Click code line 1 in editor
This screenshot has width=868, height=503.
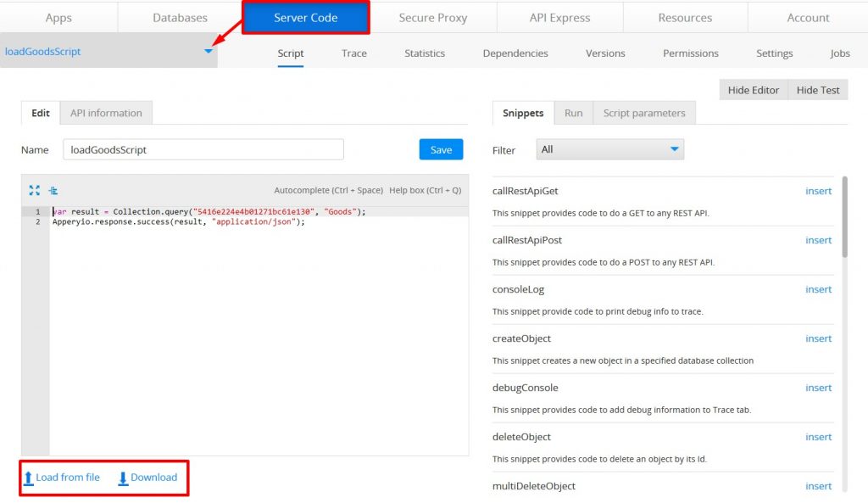coord(209,211)
